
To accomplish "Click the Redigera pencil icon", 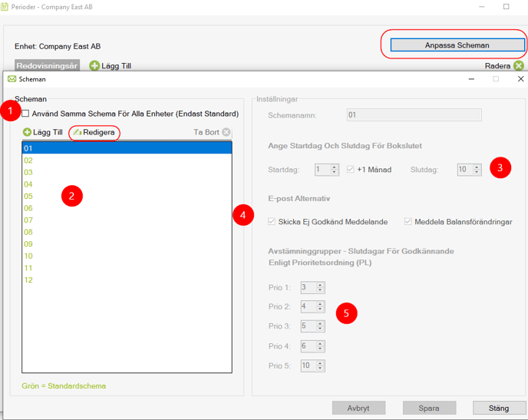I will [78, 132].
